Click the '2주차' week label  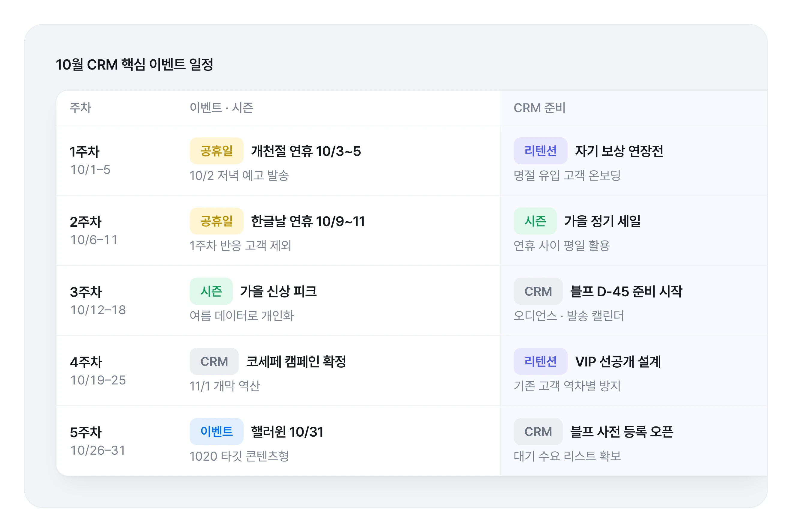pos(85,222)
